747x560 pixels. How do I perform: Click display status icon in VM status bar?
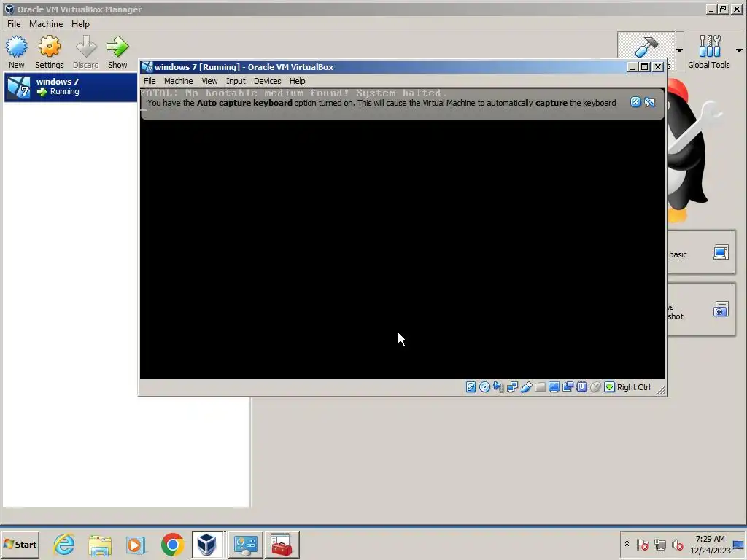[x=554, y=387]
